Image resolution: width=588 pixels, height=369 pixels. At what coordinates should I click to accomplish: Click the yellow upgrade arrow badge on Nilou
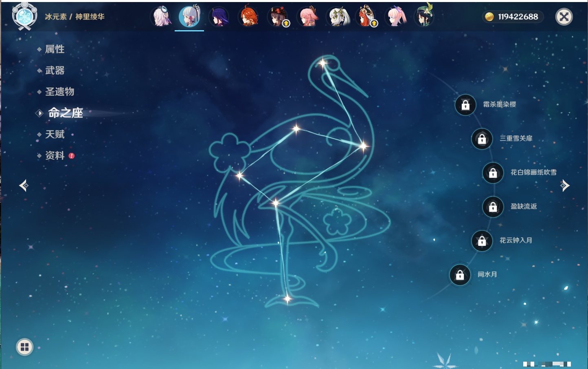click(374, 24)
